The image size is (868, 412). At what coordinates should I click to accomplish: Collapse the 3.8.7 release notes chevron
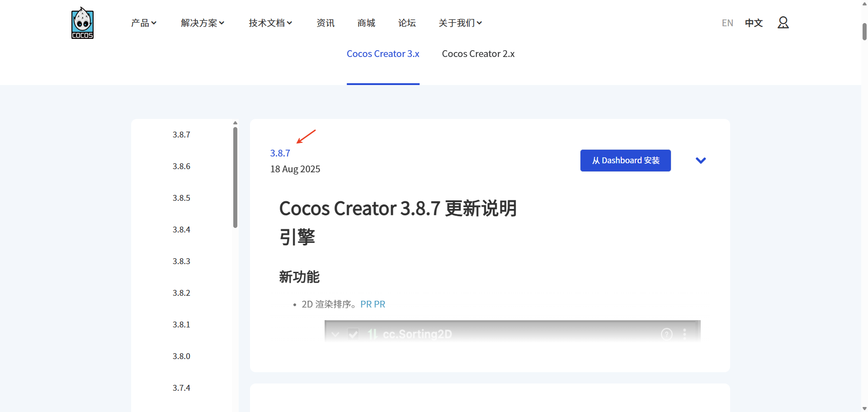(x=701, y=161)
